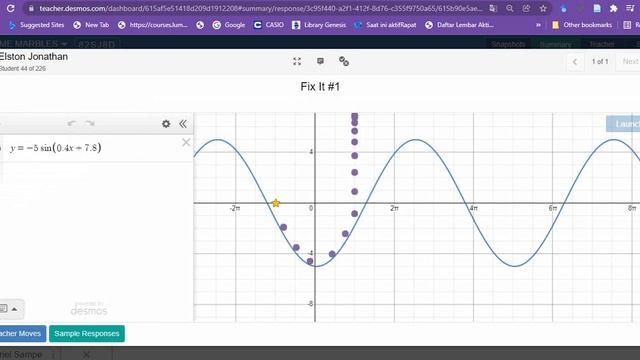The image size is (640, 360).
Task: Open the Saat ini aktifRapat bookmark
Action: point(385,25)
